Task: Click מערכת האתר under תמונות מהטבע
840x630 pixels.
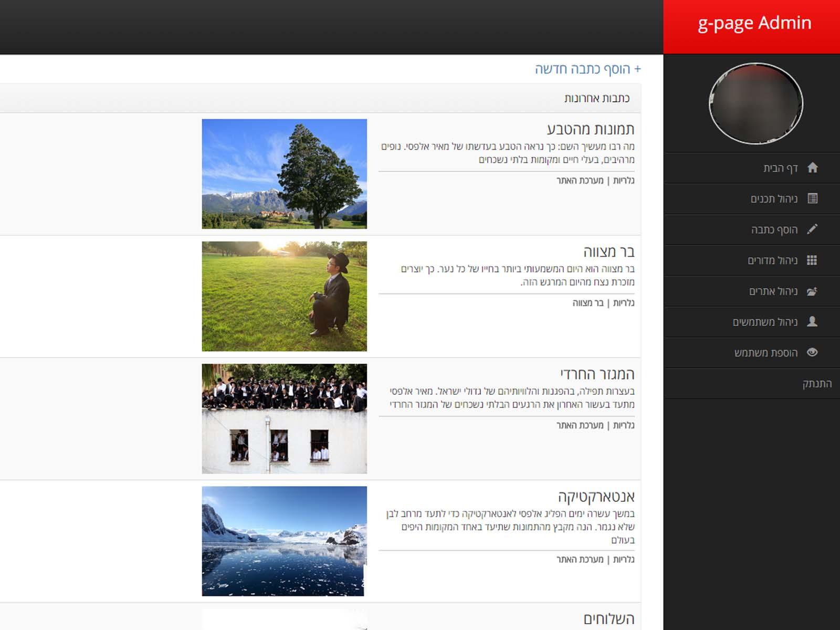Action: (x=580, y=181)
